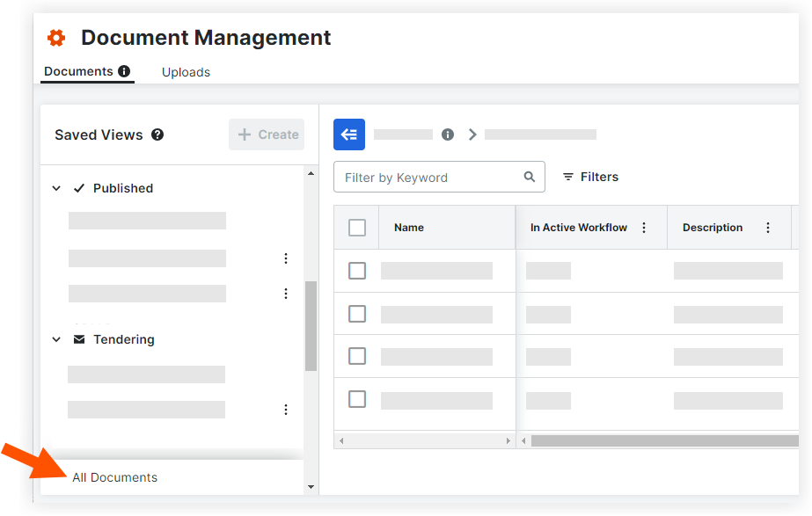Click the orange settings gear icon
Viewport: 812px width, 516px height.
pos(56,38)
